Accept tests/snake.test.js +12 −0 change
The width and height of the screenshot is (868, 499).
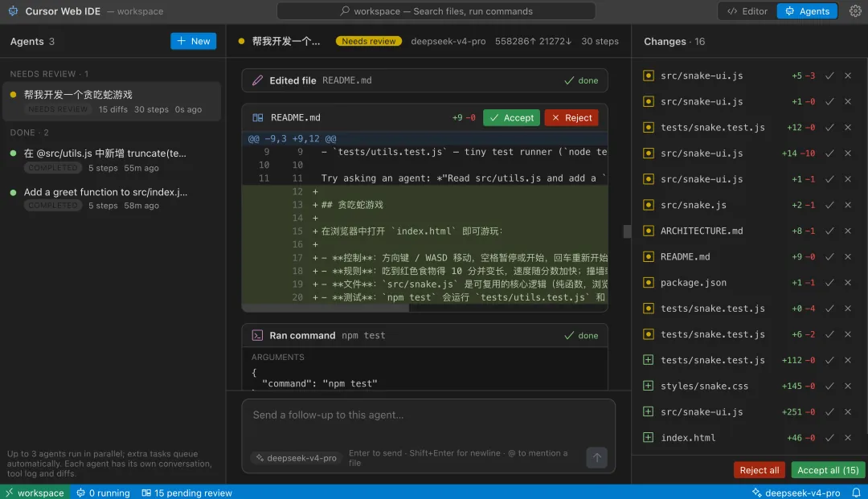(829, 127)
